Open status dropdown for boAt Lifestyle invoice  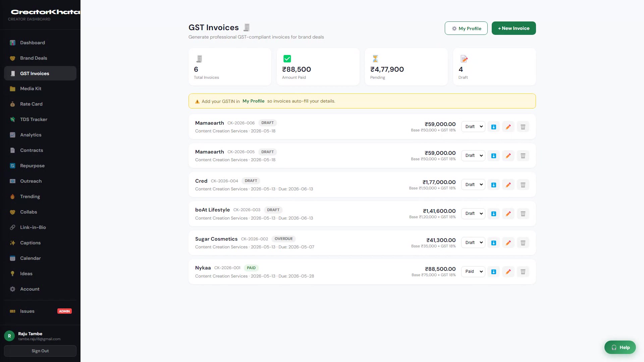coord(473,214)
